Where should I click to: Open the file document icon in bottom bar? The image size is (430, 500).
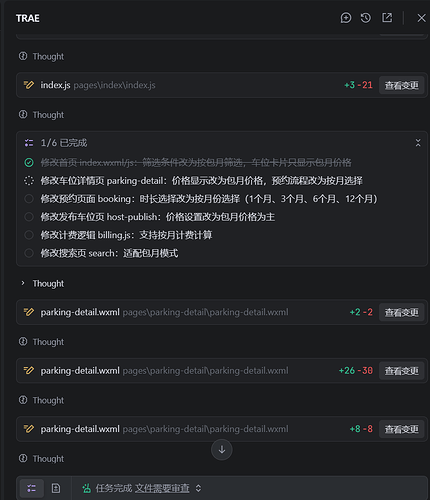[x=56, y=488]
